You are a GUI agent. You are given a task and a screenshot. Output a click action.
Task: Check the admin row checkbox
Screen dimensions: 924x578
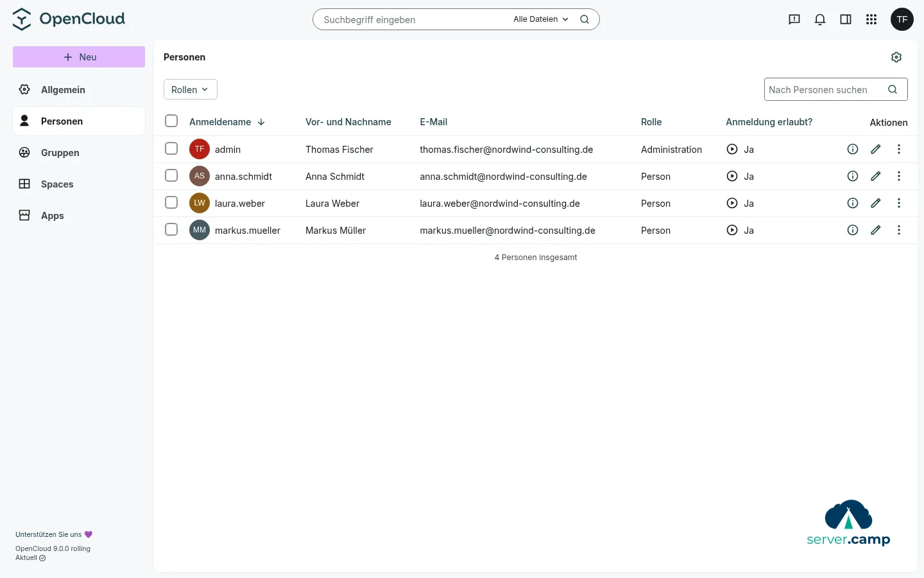(171, 148)
